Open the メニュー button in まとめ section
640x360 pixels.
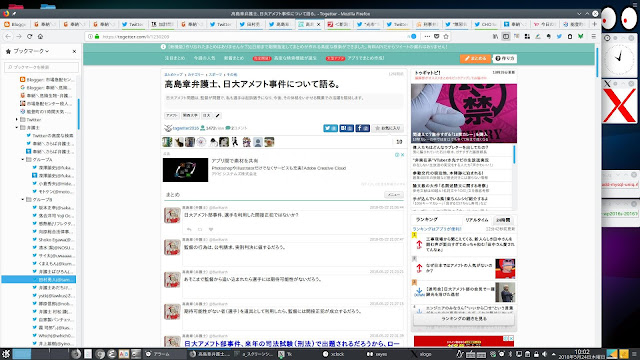[393, 195]
